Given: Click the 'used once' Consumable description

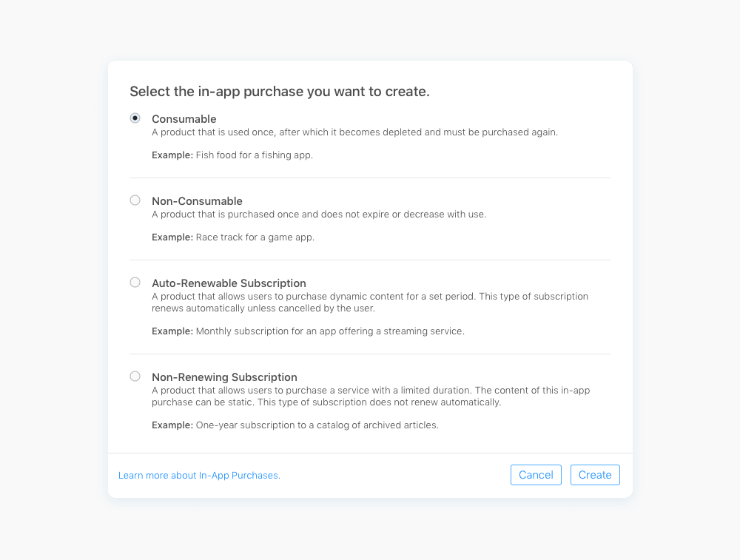Looking at the screenshot, I should (x=354, y=132).
